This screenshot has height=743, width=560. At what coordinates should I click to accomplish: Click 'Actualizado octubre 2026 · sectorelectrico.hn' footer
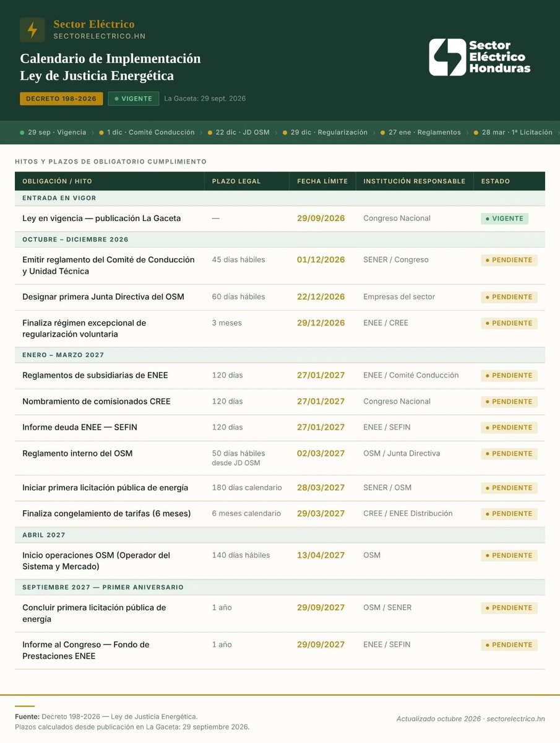(471, 719)
